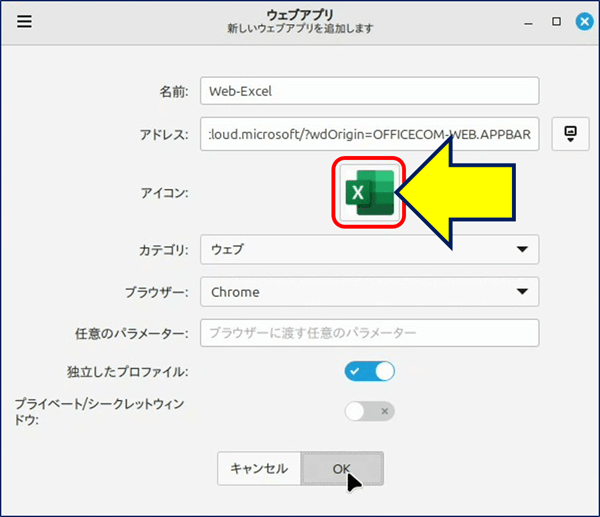Enable the プライベート/シークレットウィンドウ switch
The width and height of the screenshot is (600, 517).
pyautogui.click(x=369, y=411)
